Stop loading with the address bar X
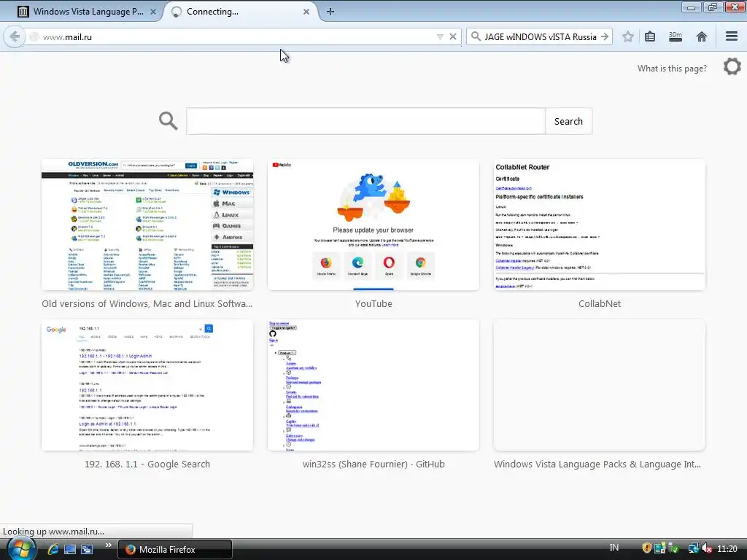Viewport: 747px width, 560px height. tap(453, 36)
